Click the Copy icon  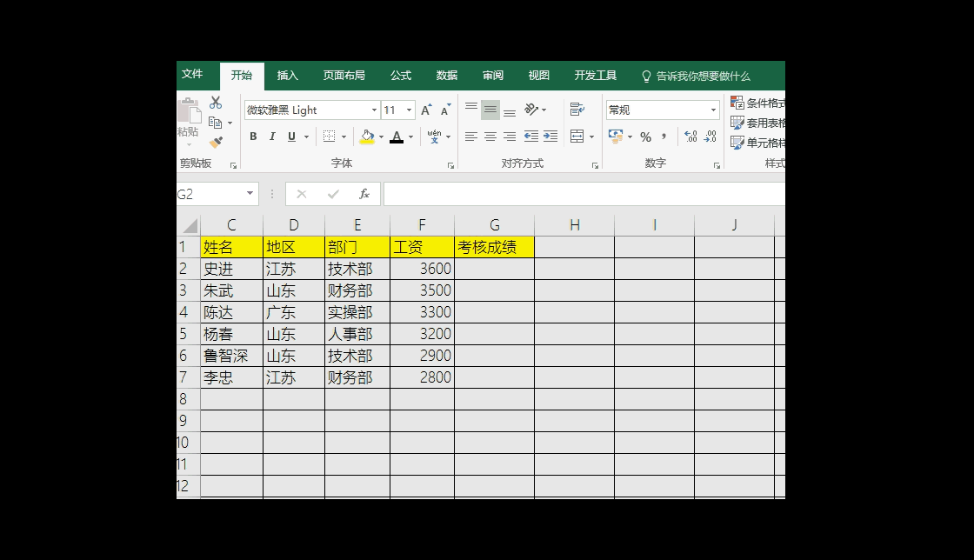[216, 123]
